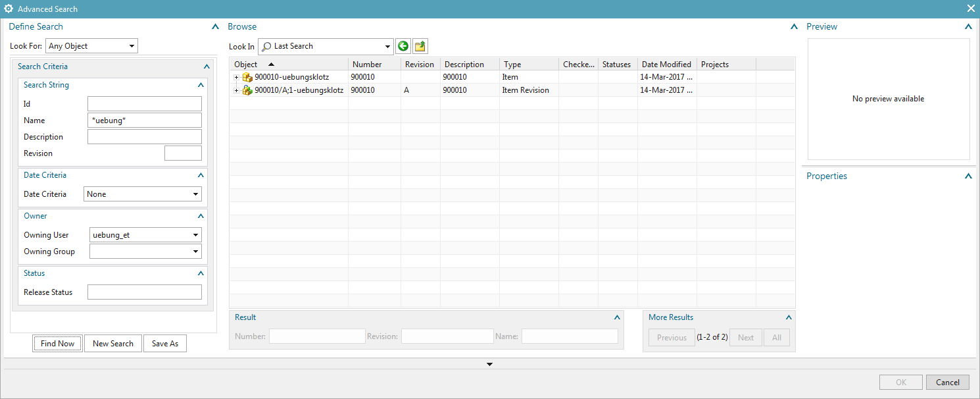Expand the 900010/A;1-uebungsklotz tree node
980x399 pixels.
237,91
